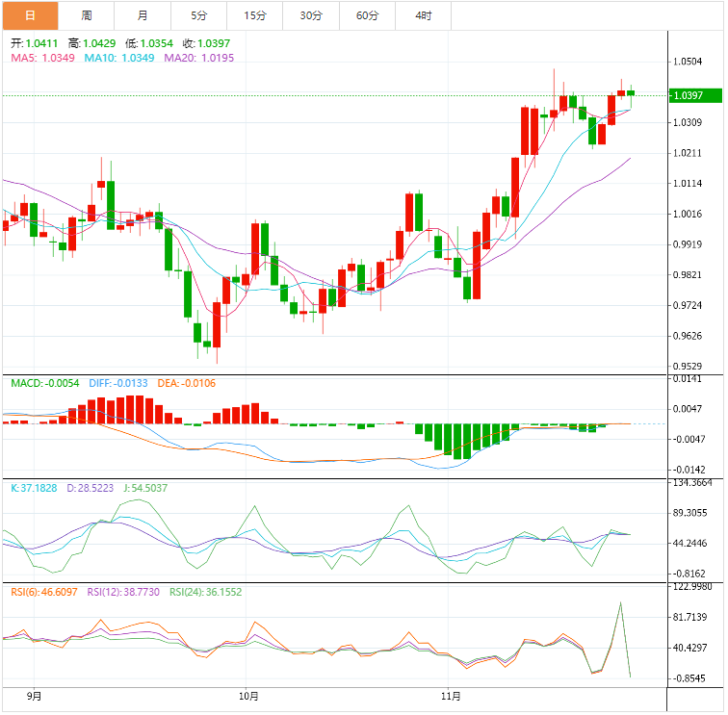The height and width of the screenshot is (715, 728).
Task: Select the RSI(6) indicator label
Action: [44, 592]
